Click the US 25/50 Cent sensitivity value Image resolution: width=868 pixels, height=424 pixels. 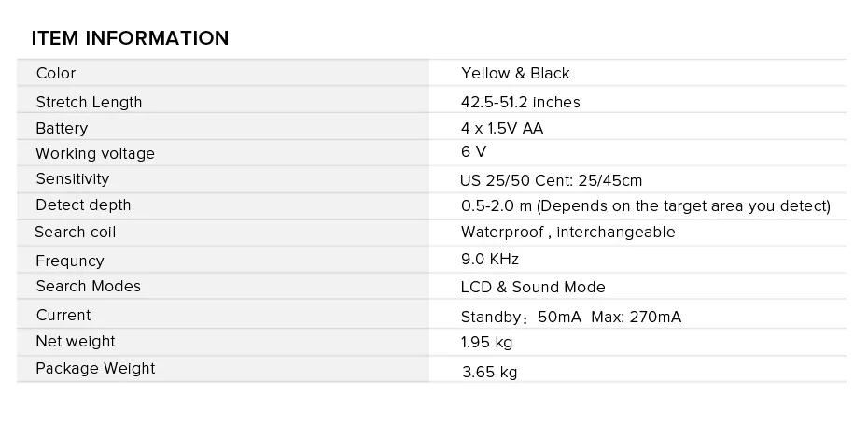click(552, 180)
